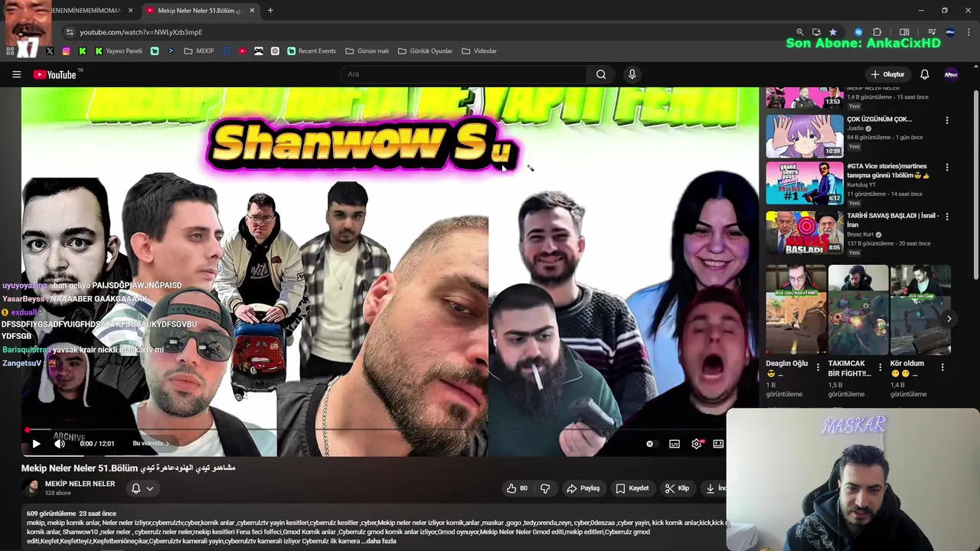Image resolution: width=980 pixels, height=551 pixels.
Task: Create a clip with Klip button
Action: click(x=677, y=488)
